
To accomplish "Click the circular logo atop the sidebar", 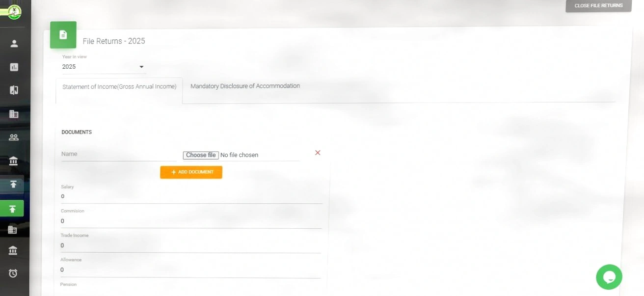I will [x=14, y=12].
